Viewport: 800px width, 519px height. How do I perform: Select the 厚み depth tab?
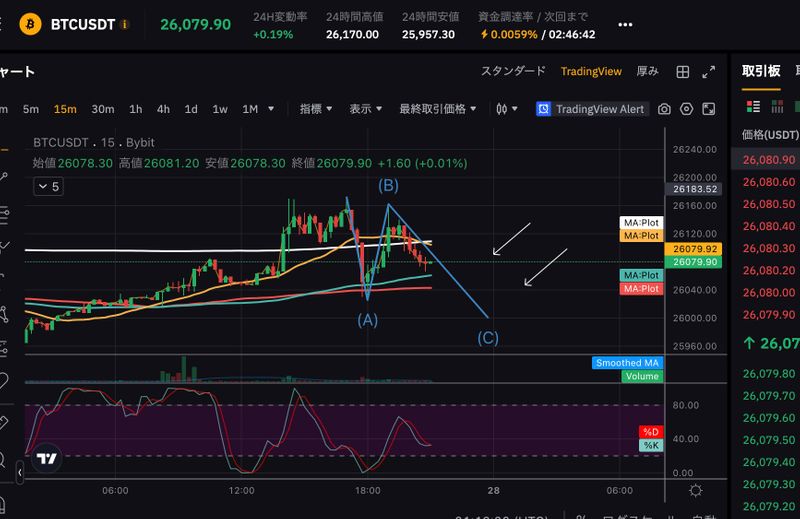[x=647, y=71]
